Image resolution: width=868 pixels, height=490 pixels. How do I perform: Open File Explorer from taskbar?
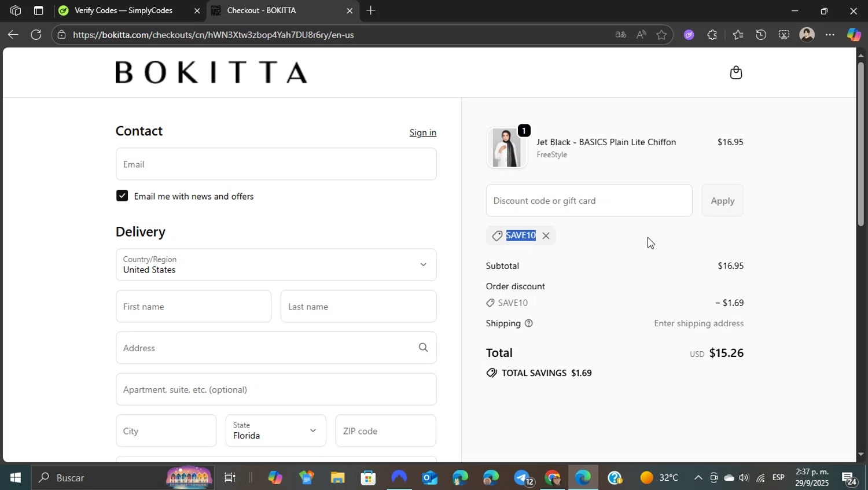[337, 478]
